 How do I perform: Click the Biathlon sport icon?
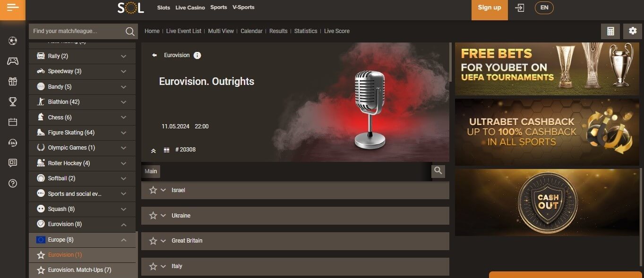pos(41,102)
